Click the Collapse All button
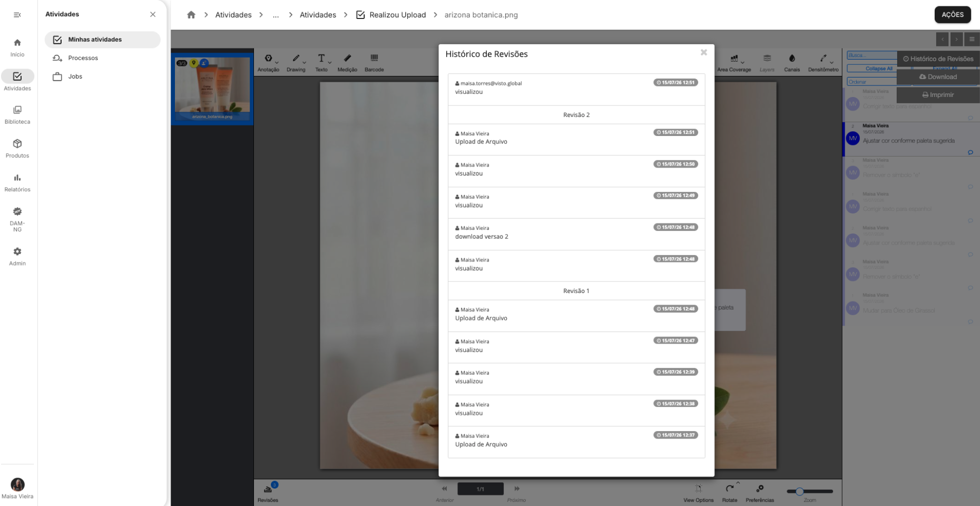Image resolution: width=980 pixels, height=506 pixels. 879,69
